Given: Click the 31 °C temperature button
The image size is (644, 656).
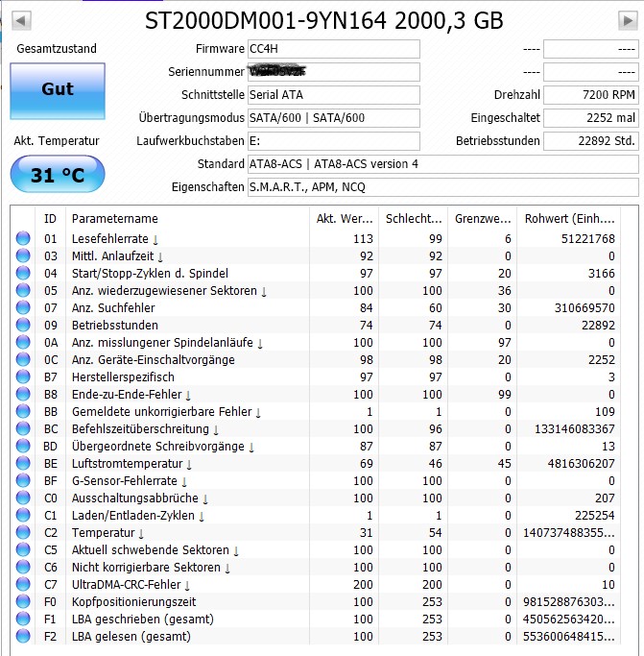Looking at the screenshot, I should [x=58, y=174].
